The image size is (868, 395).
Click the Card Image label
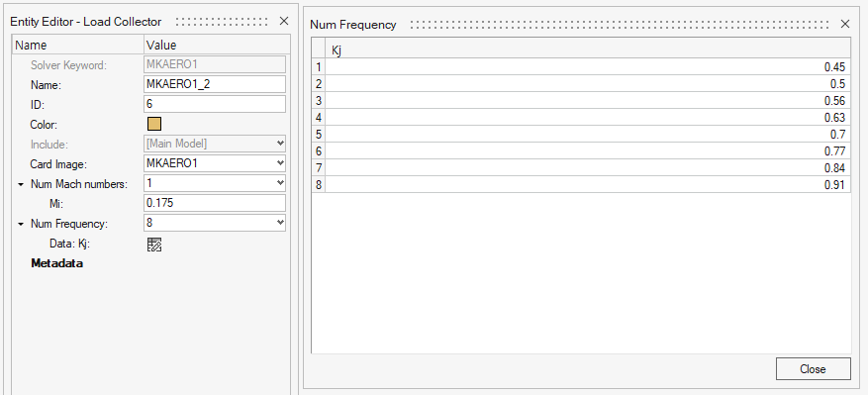pos(59,164)
